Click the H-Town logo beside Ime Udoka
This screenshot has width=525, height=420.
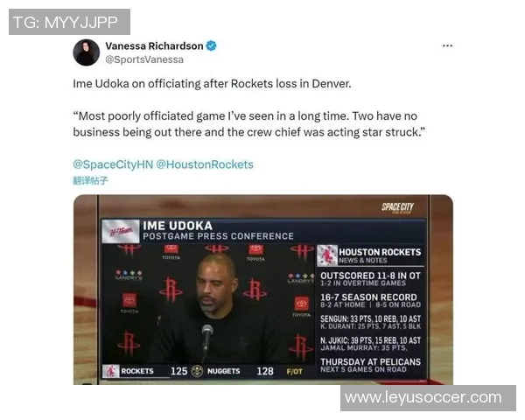pos(121,231)
